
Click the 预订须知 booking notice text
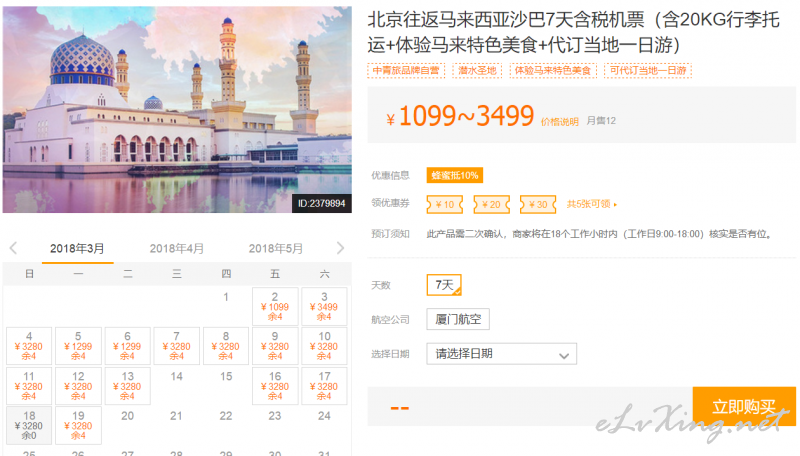tap(390, 234)
